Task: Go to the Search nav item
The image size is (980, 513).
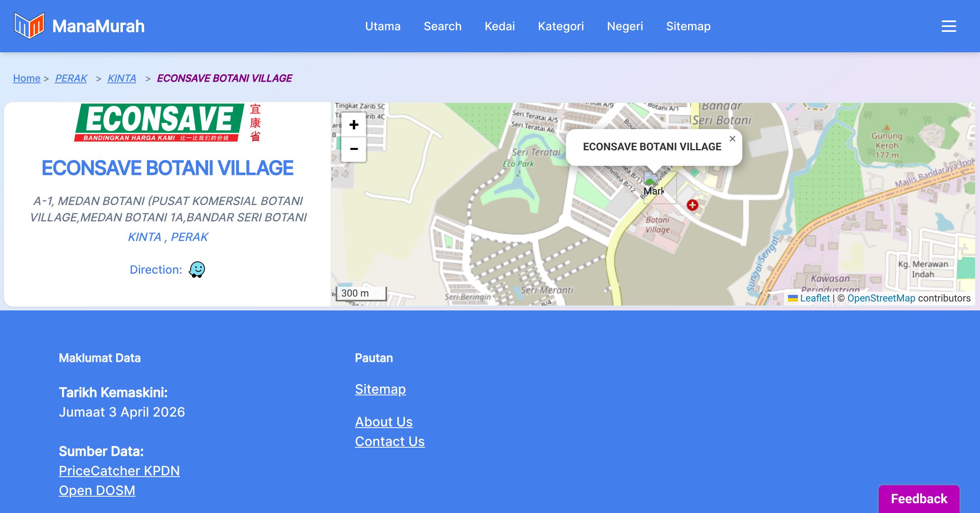Action: pos(442,26)
